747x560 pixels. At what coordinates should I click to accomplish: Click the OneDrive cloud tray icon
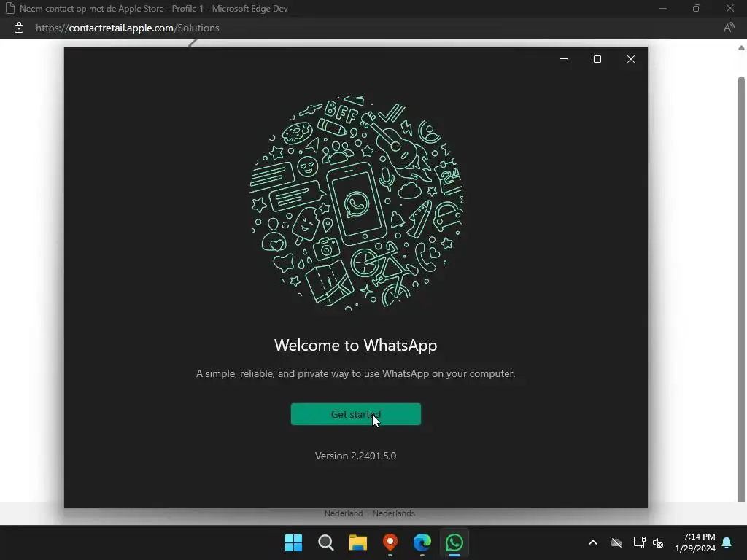[616, 542]
